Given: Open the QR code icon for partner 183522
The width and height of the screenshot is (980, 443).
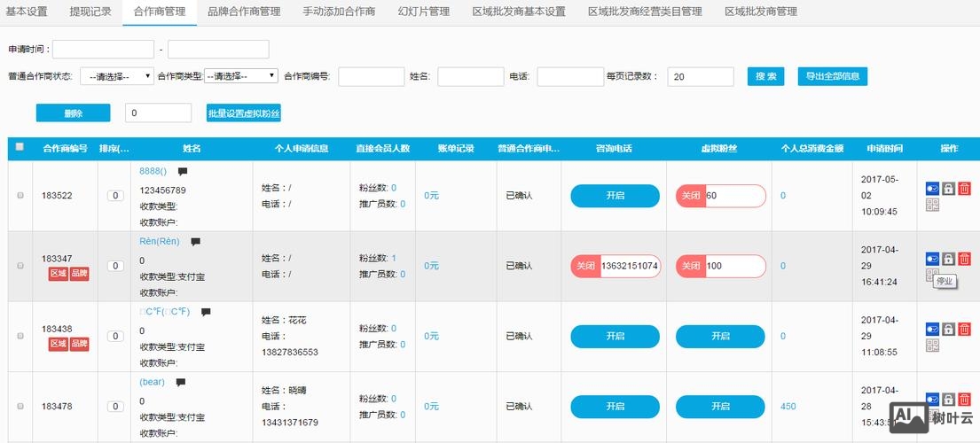Looking at the screenshot, I should (932, 205).
